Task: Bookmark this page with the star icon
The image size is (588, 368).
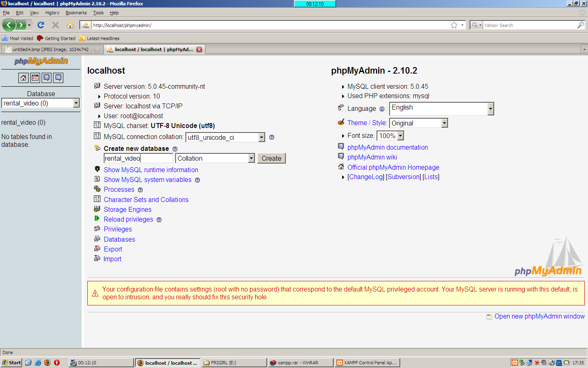Action: (x=454, y=25)
